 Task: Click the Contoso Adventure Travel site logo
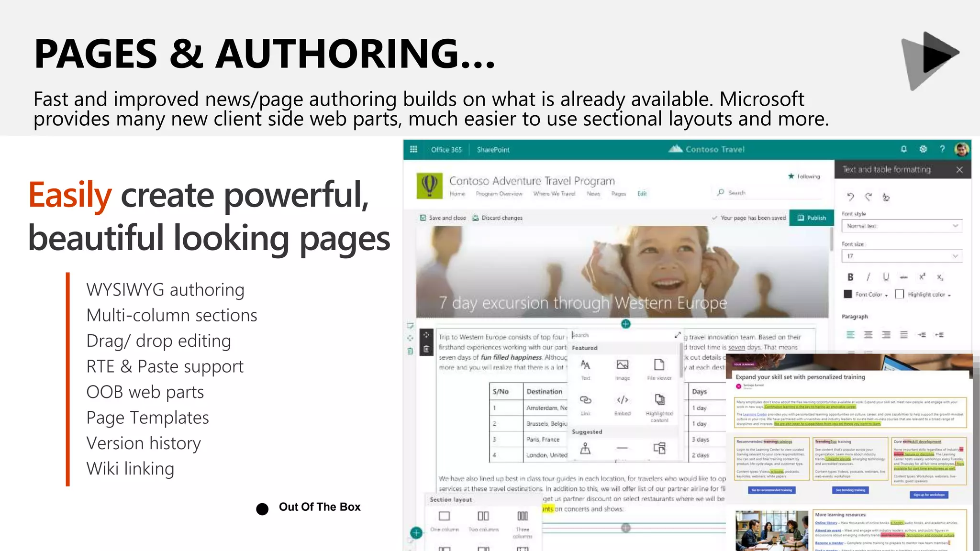(x=429, y=186)
